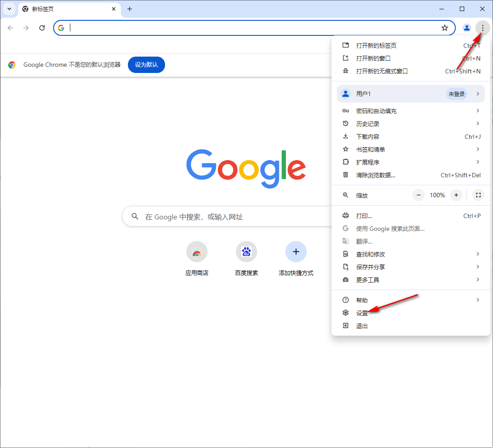Click the incognito icon beside 打开新的无痕式窗口

346,71
